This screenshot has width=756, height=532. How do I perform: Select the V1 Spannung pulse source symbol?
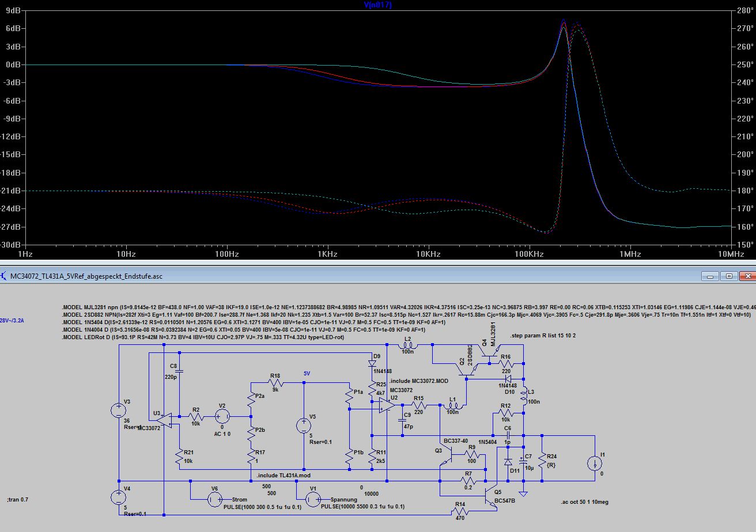313,499
